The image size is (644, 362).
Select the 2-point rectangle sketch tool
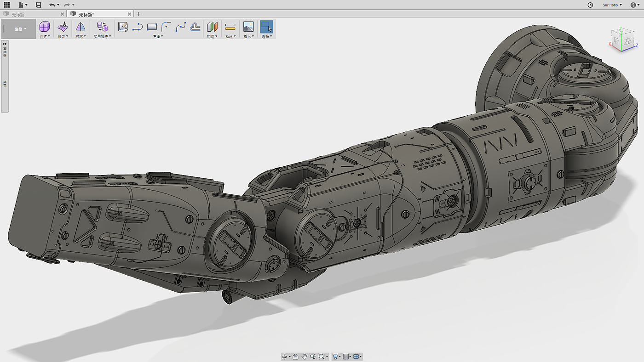152,27
